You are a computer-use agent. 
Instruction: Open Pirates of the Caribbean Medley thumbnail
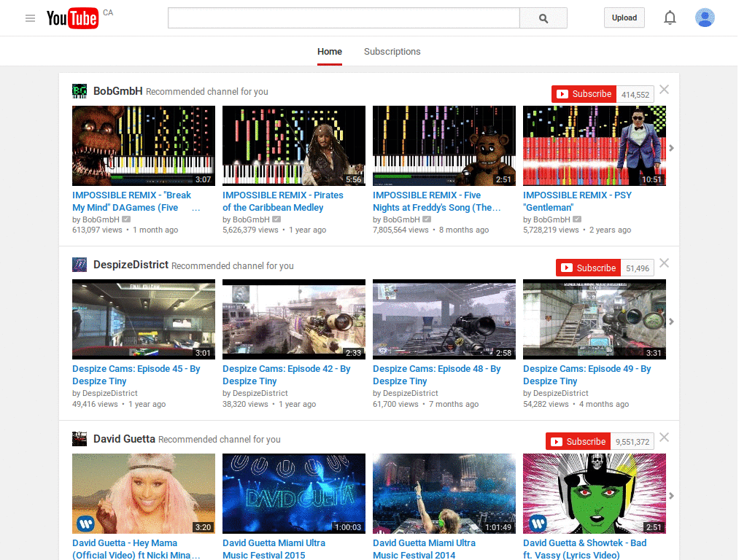click(294, 146)
